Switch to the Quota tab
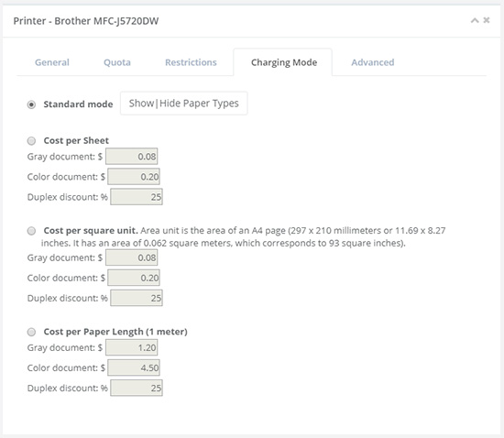The image size is (504, 438). tap(117, 62)
